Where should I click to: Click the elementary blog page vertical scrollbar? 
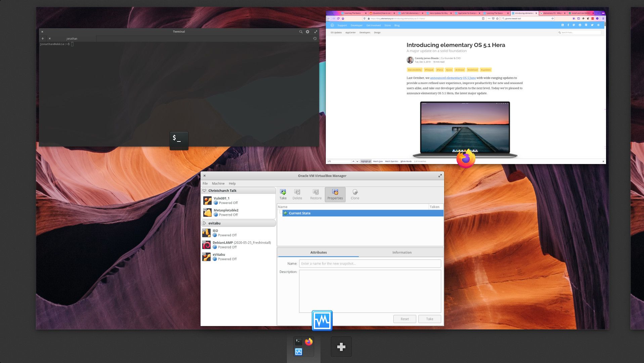coord(605,25)
